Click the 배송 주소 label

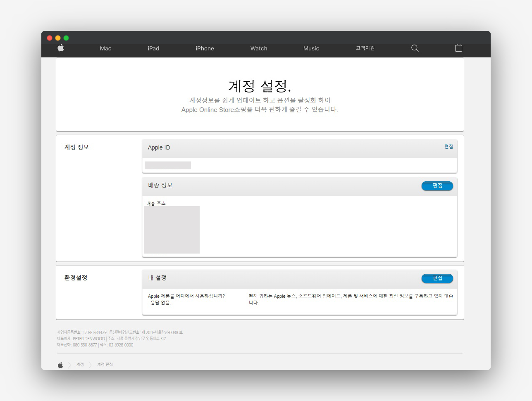click(156, 203)
